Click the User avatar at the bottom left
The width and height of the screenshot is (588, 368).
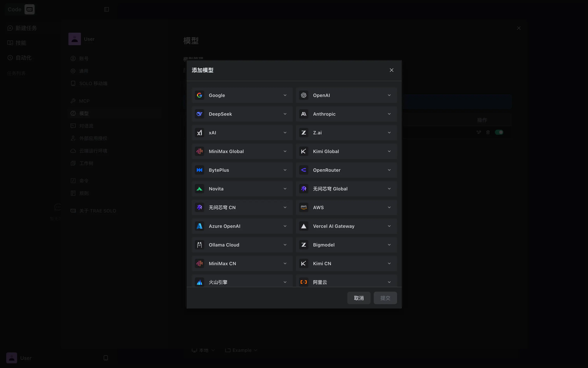[x=12, y=358]
